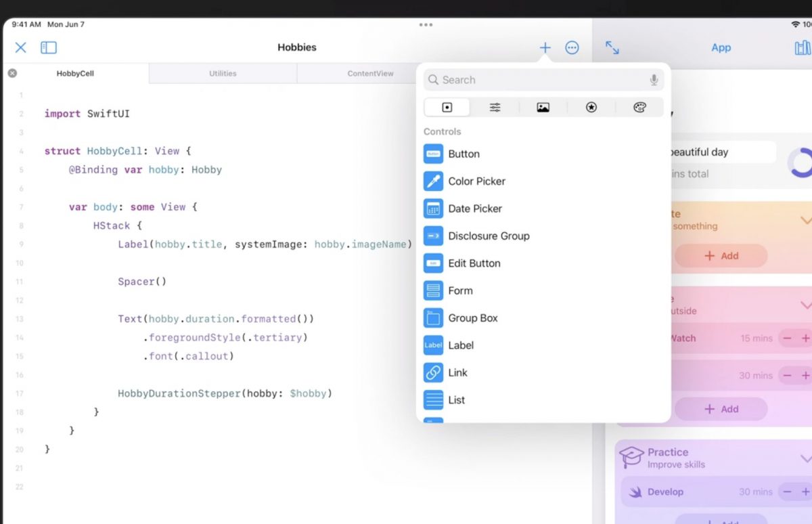Choose Color Picker from Controls list

pyautogui.click(x=476, y=181)
